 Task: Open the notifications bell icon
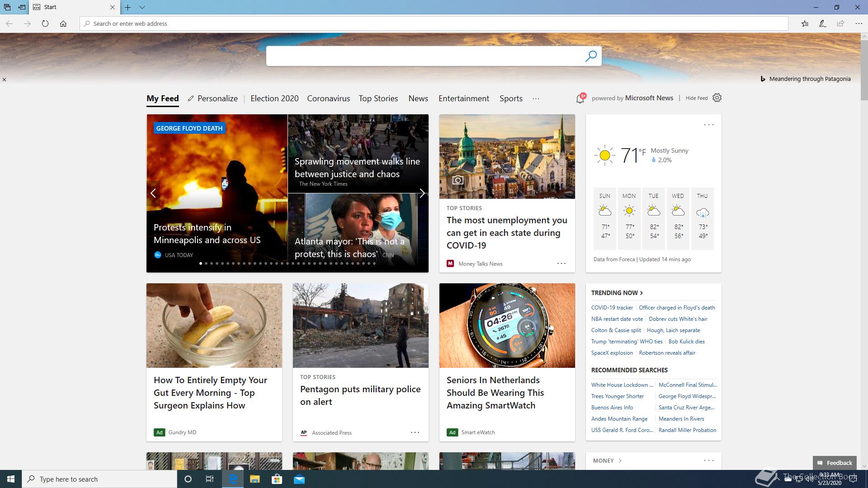pyautogui.click(x=580, y=98)
